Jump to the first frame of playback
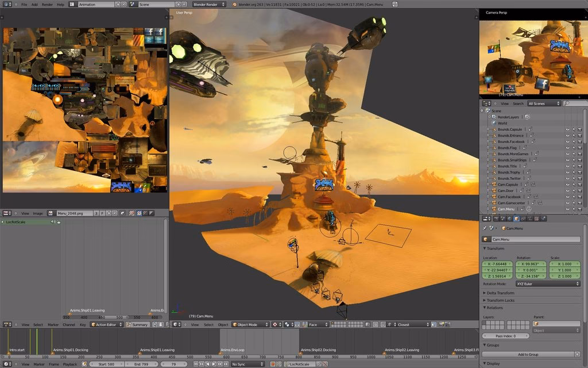The width and height of the screenshot is (588, 368). (x=195, y=364)
